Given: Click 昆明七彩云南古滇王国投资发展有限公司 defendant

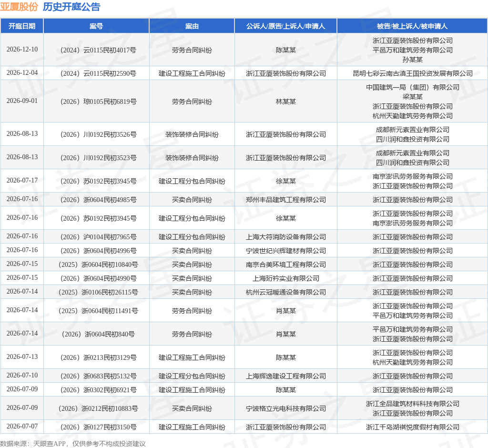Looking at the screenshot, I should [412, 73].
